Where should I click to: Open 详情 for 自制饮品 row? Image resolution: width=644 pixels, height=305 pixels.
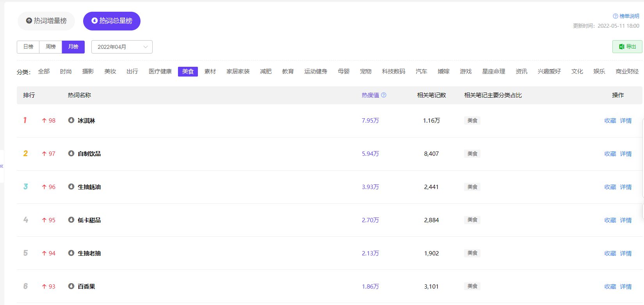[x=626, y=154]
